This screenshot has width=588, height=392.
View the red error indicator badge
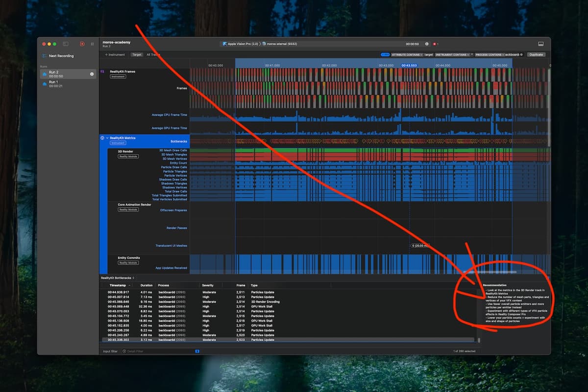[436, 44]
